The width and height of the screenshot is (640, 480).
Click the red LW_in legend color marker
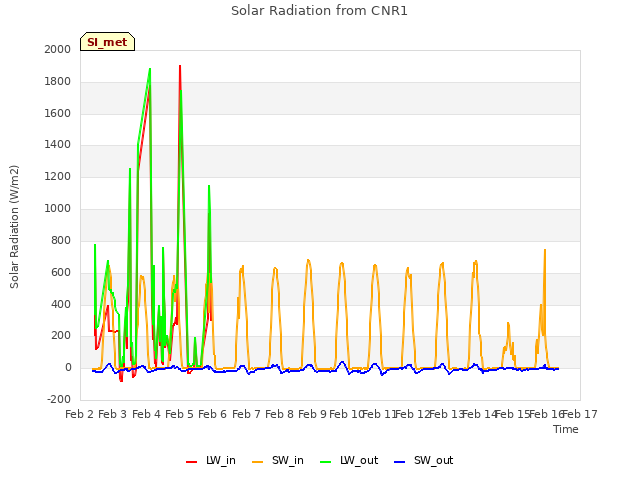191,461
